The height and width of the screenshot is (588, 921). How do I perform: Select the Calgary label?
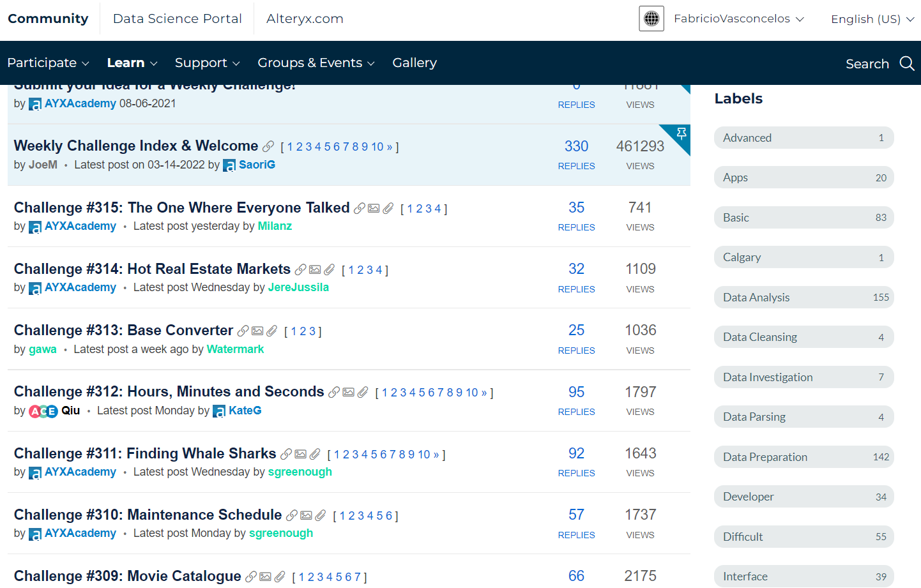coord(803,257)
